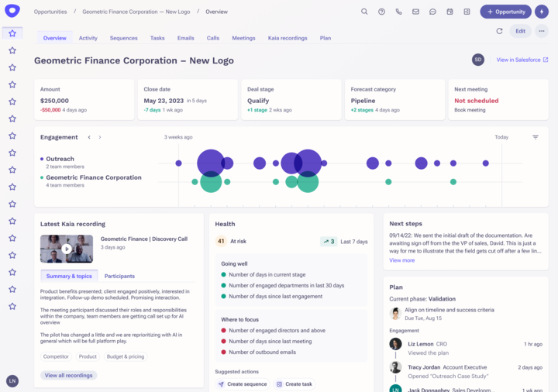The width and height of the screenshot is (558, 392).
Task: Open the Tasks tab
Action: pyautogui.click(x=157, y=38)
